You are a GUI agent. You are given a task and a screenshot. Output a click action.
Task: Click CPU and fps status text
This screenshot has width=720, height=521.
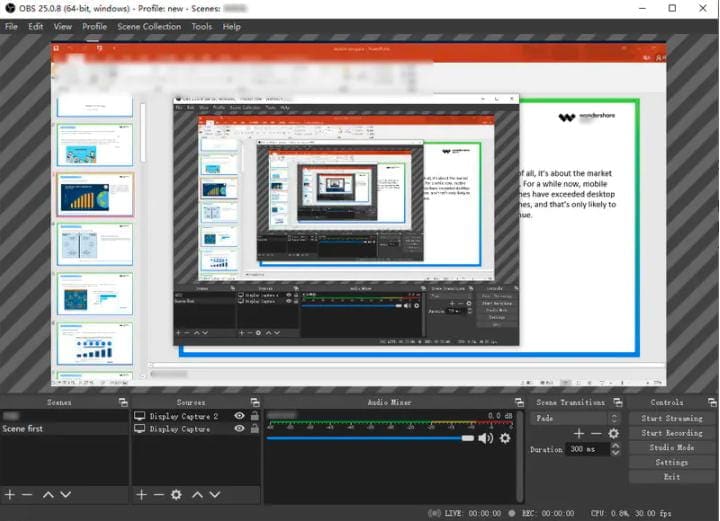pyautogui.click(x=631, y=513)
